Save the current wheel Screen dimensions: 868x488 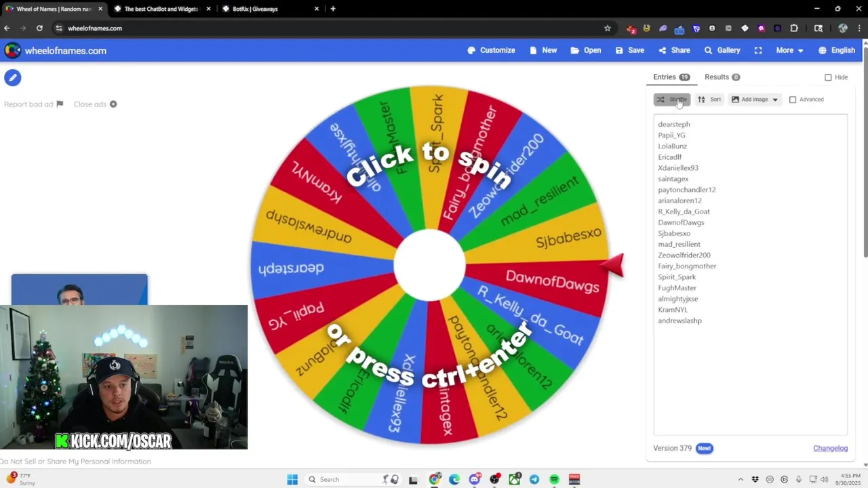(x=630, y=50)
